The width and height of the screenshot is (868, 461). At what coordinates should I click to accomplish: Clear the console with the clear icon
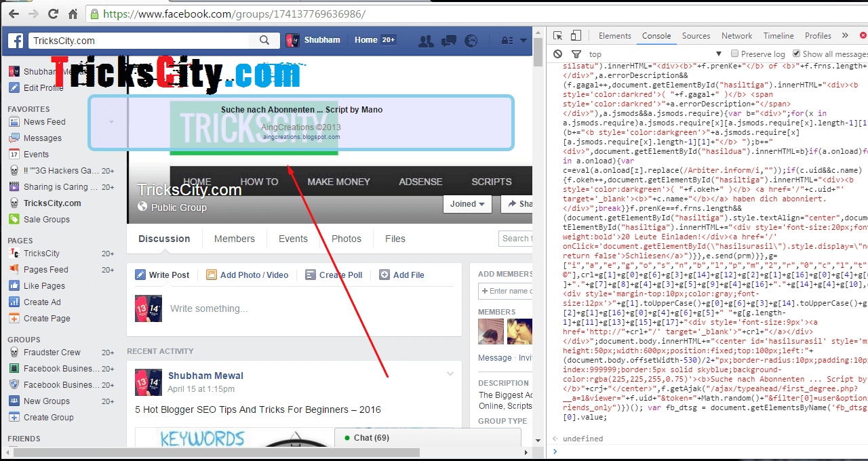(557, 54)
